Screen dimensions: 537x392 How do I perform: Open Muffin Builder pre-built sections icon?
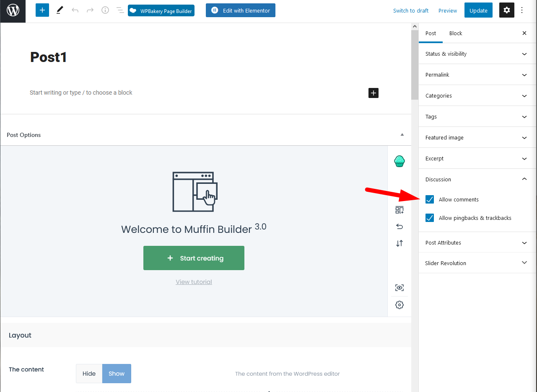pyautogui.click(x=400, y=210)
